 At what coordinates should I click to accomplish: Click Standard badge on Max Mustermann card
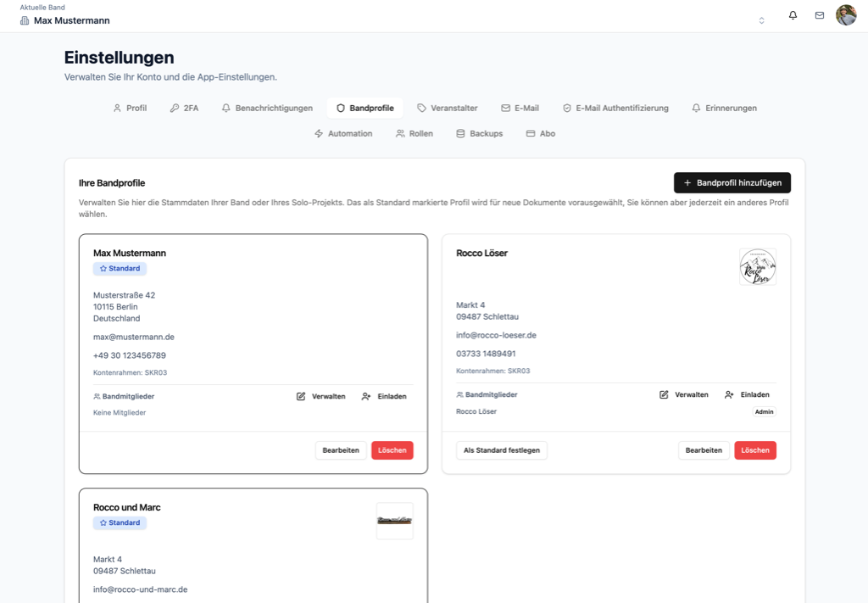coord(120,269)
